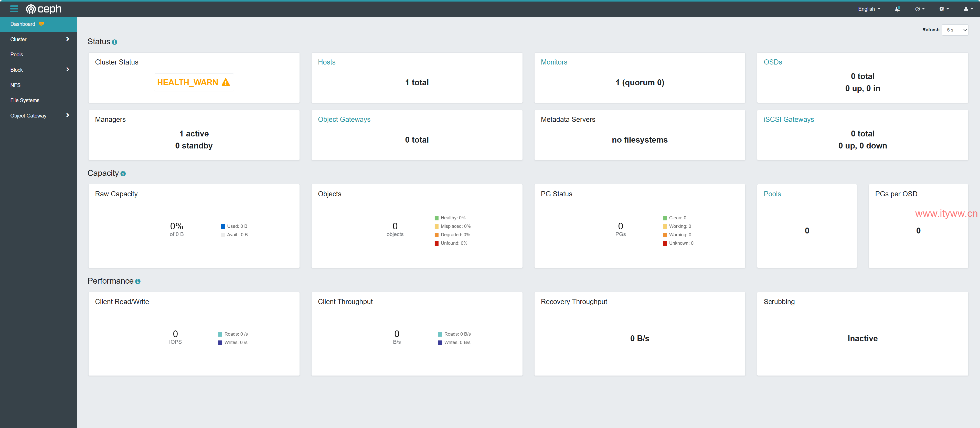The image size is (980, 428).
Task: Open Pools in the sidebar
Action: [x=38, y=55]
